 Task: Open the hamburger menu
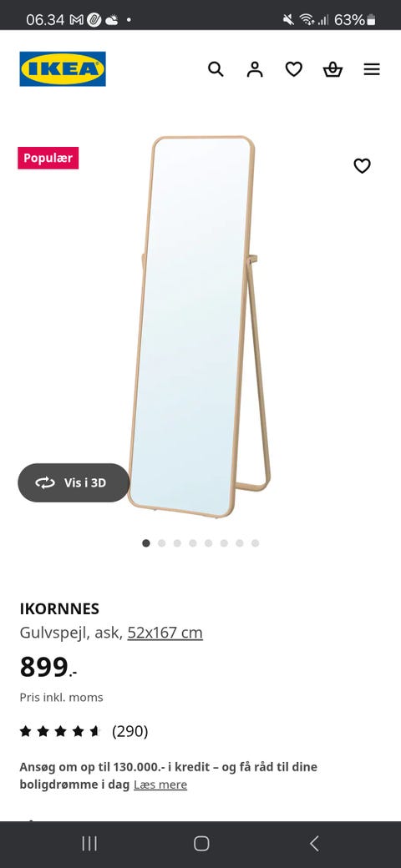coord(372,69)
